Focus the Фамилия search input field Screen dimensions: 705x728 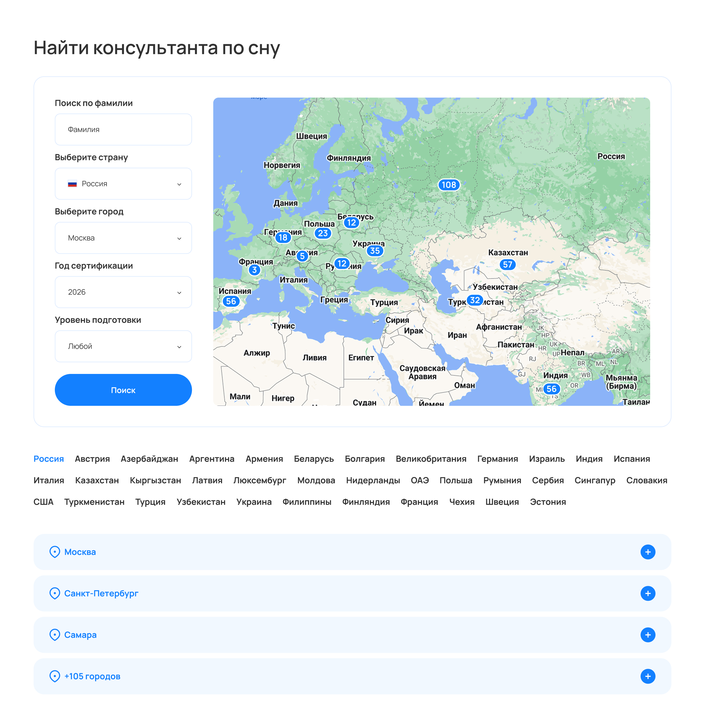point(123,129)
